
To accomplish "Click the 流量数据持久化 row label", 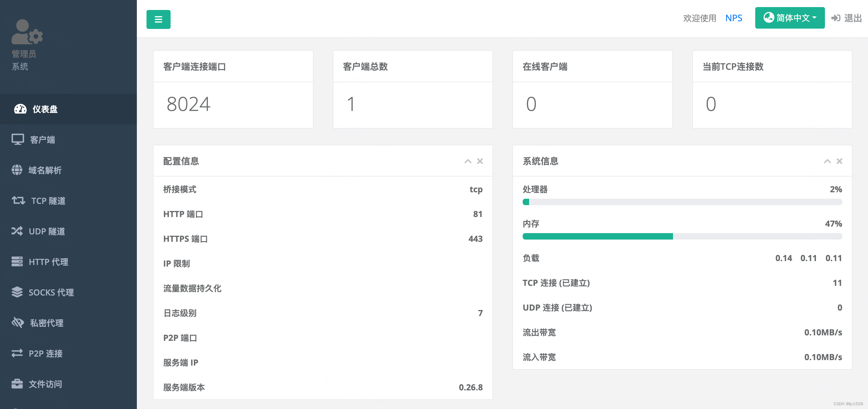I will [192, 288].
